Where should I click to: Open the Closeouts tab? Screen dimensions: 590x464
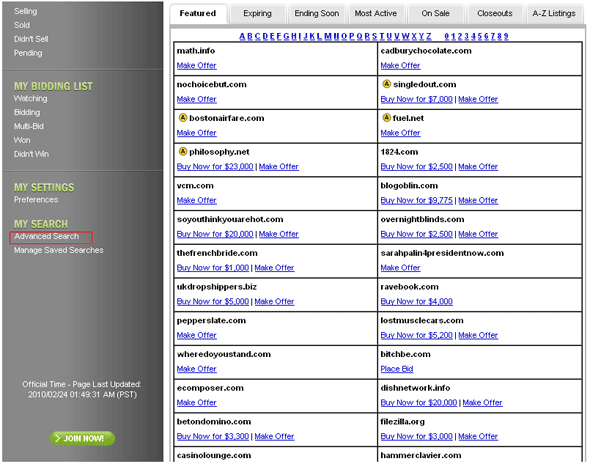point(495,14)
